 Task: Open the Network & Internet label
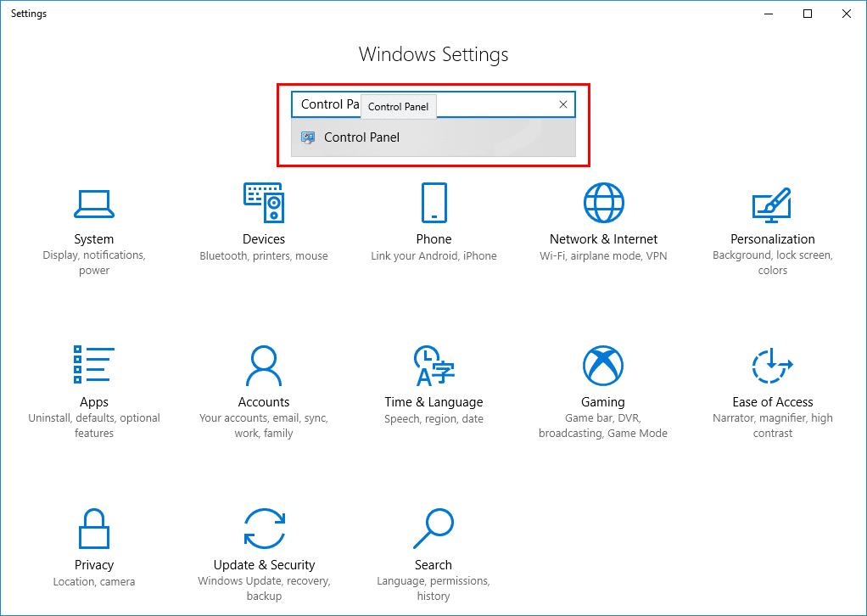tap(604, 239)
